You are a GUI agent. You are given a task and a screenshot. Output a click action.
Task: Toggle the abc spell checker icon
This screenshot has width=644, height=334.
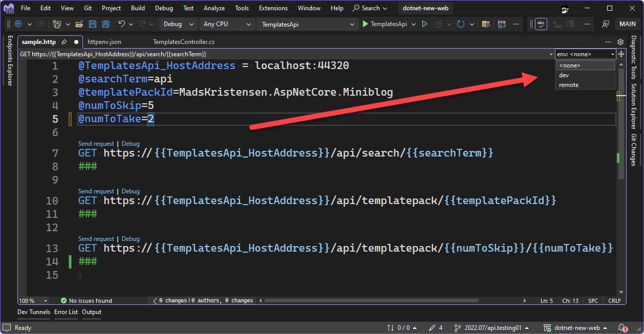[541, 24]
